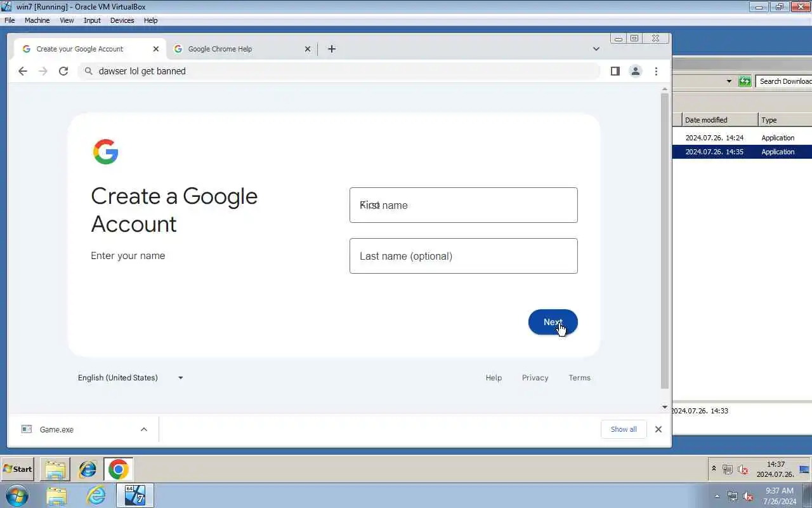The image size is (812, 508).
Task: Click the VirtualBox icon in title bar
Action: click(x=6, y=6)
